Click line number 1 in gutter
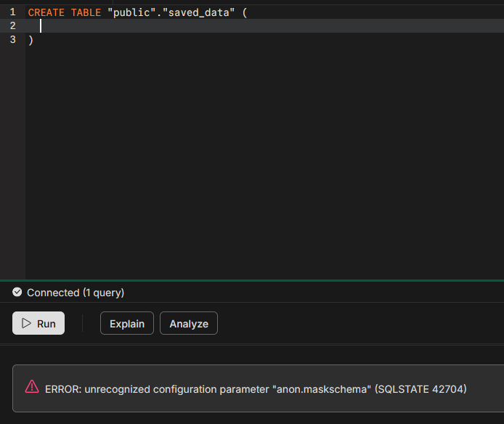 point(12,12)
